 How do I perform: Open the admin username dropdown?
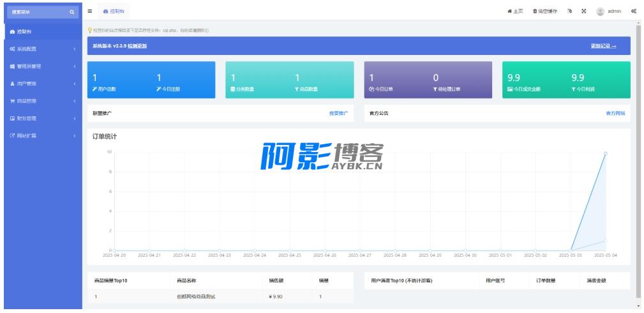[x=615, y=11]
